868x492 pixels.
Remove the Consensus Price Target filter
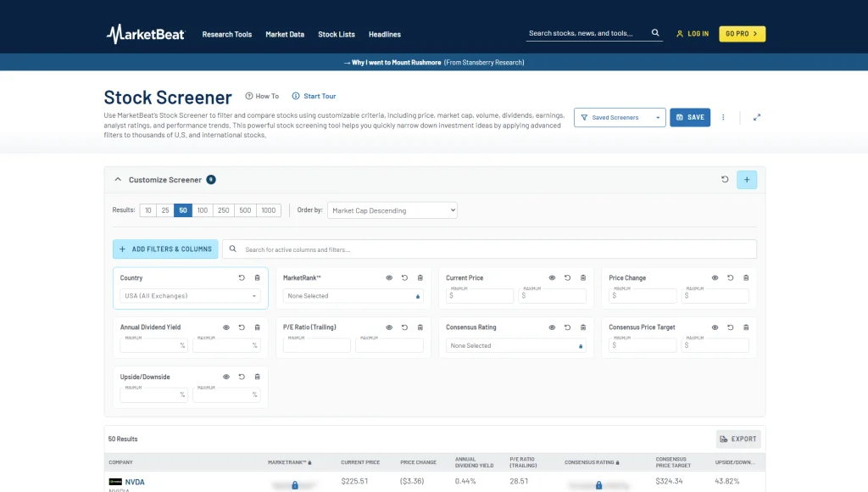(746, 327)
